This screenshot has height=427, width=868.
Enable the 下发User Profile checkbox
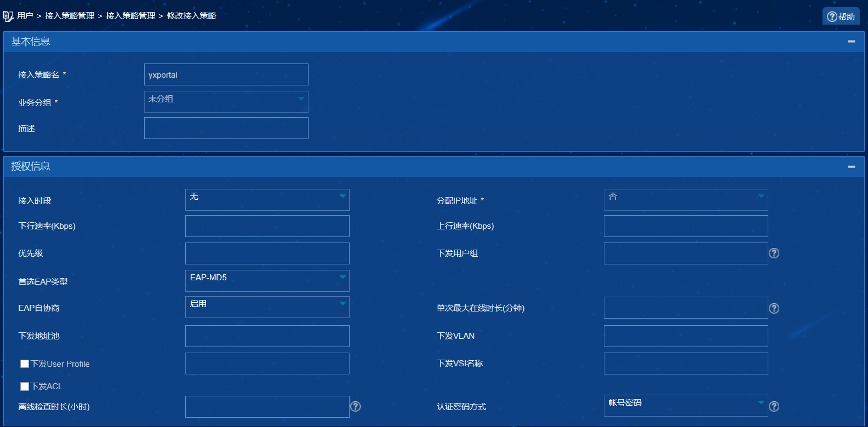[25, 364]
